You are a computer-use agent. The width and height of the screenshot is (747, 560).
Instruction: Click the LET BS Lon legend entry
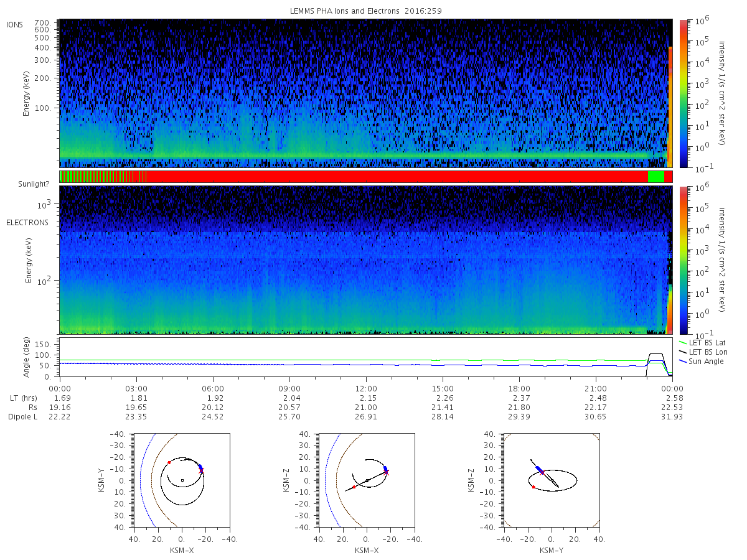click(x=704, y=352)
